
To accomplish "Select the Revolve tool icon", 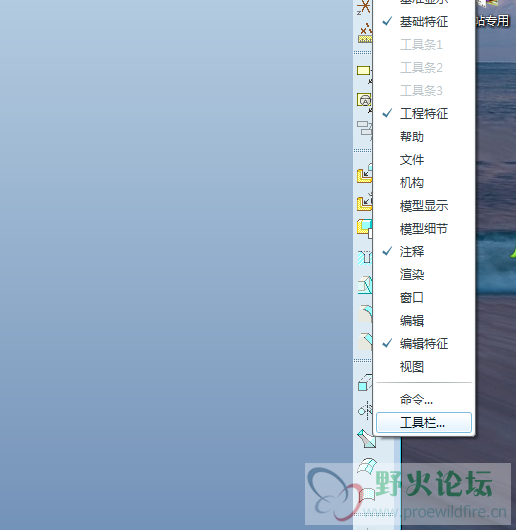I will point(365,410).
